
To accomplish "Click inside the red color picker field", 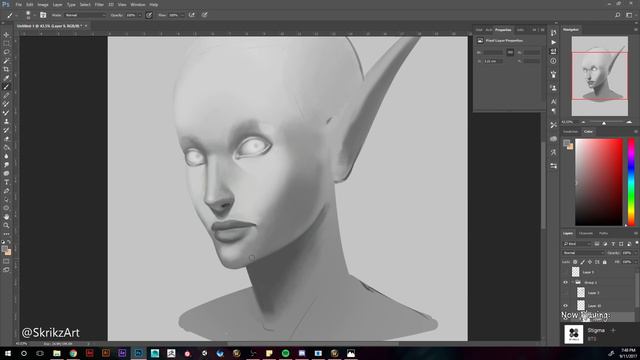I will click(x=599, y=182).
